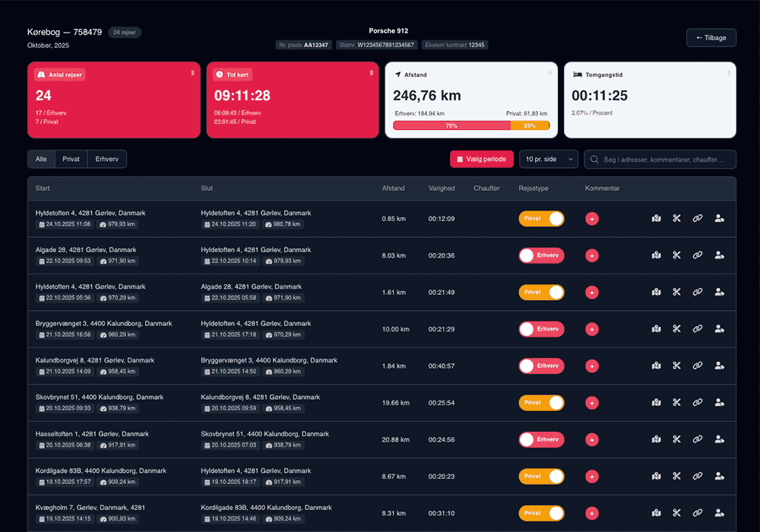This screenshot has height=532, width=760.
Task: Add comment to the Hasseltoften 1 trip
Action: (592, 439)
